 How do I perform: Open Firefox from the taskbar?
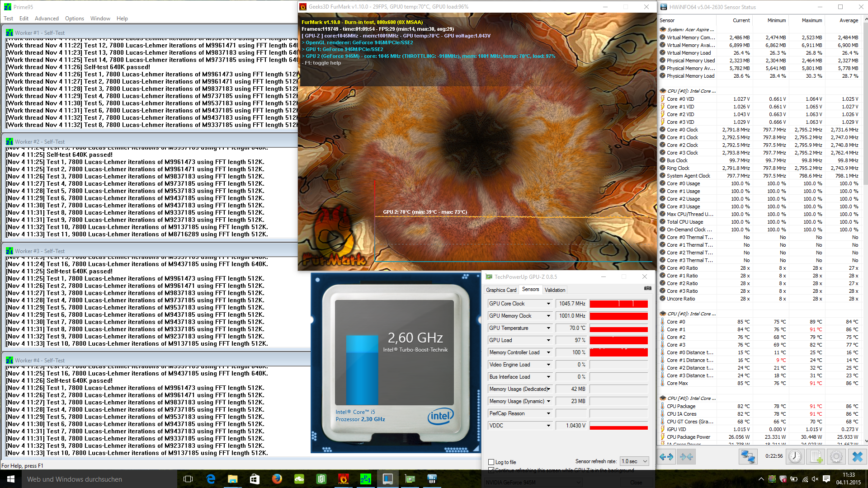pos(277,479)
